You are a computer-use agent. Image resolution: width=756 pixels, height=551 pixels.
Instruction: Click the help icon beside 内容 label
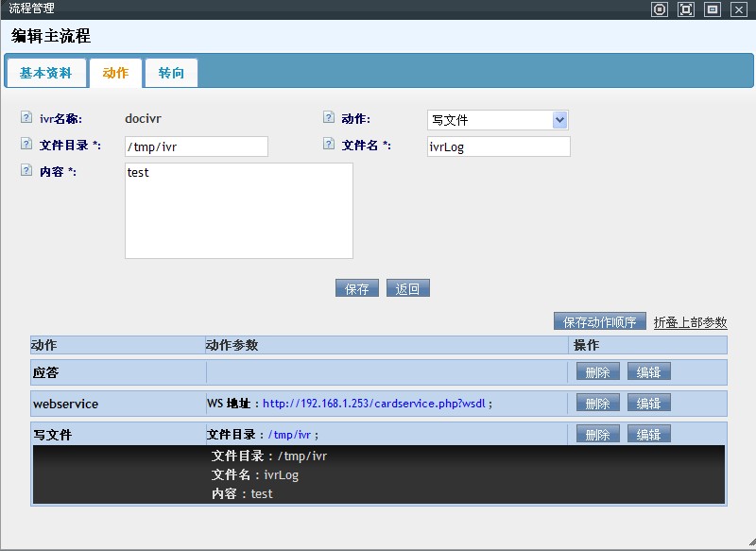(26, 171)
